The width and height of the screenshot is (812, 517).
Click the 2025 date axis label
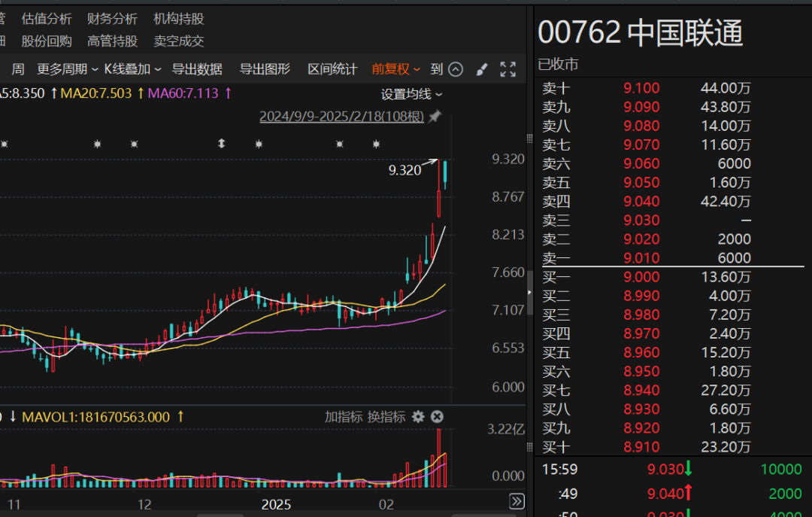276,504
